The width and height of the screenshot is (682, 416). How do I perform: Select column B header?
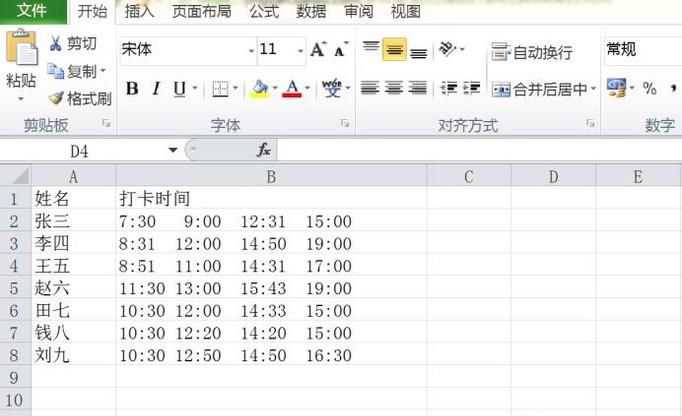coord(271,177)
